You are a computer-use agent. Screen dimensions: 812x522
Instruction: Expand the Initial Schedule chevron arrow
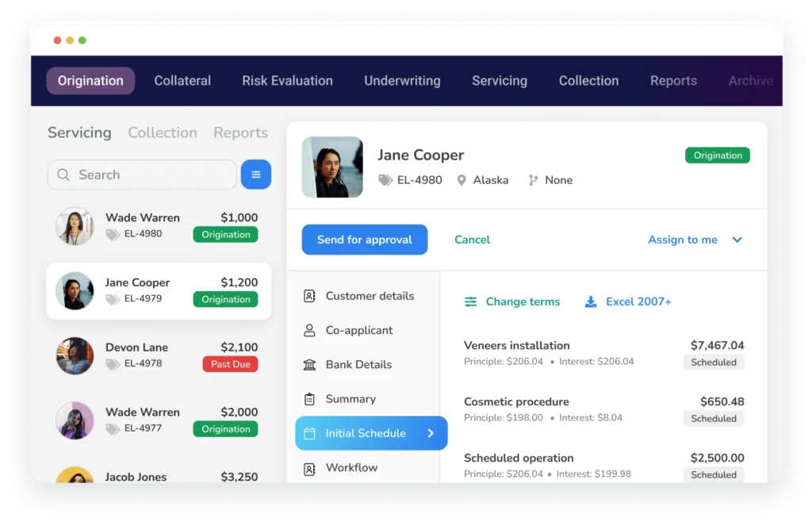click(x=431, y=433)
